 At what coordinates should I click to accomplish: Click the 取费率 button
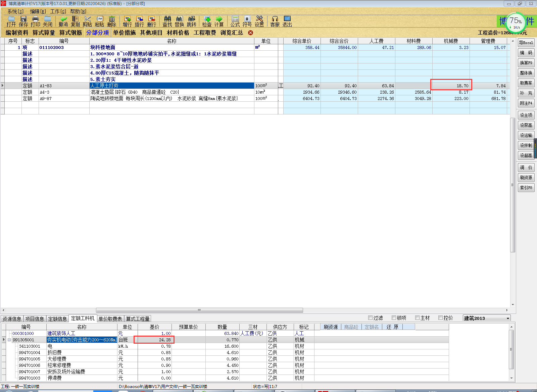pos(526,83)
